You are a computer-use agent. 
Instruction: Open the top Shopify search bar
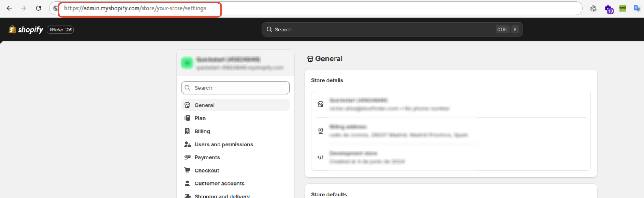tap(392, 29)
